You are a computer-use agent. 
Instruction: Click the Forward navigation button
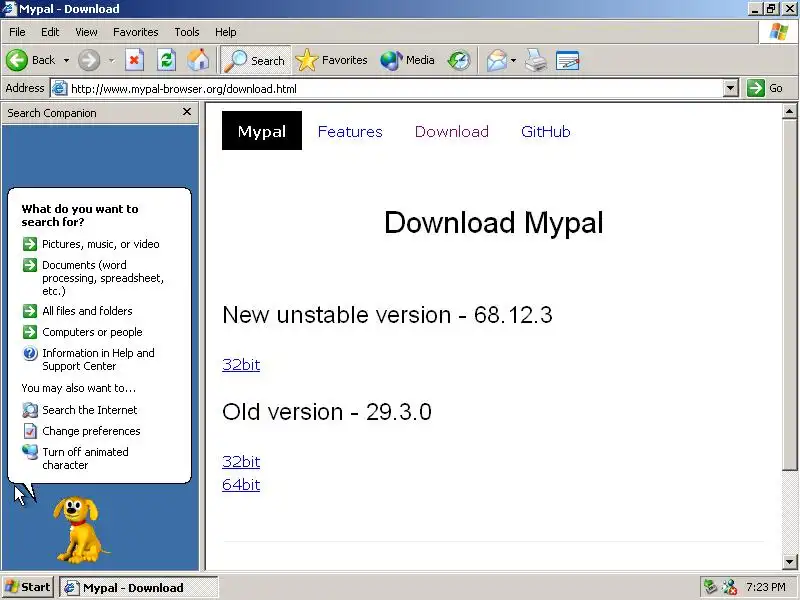(x=89, y=60)
